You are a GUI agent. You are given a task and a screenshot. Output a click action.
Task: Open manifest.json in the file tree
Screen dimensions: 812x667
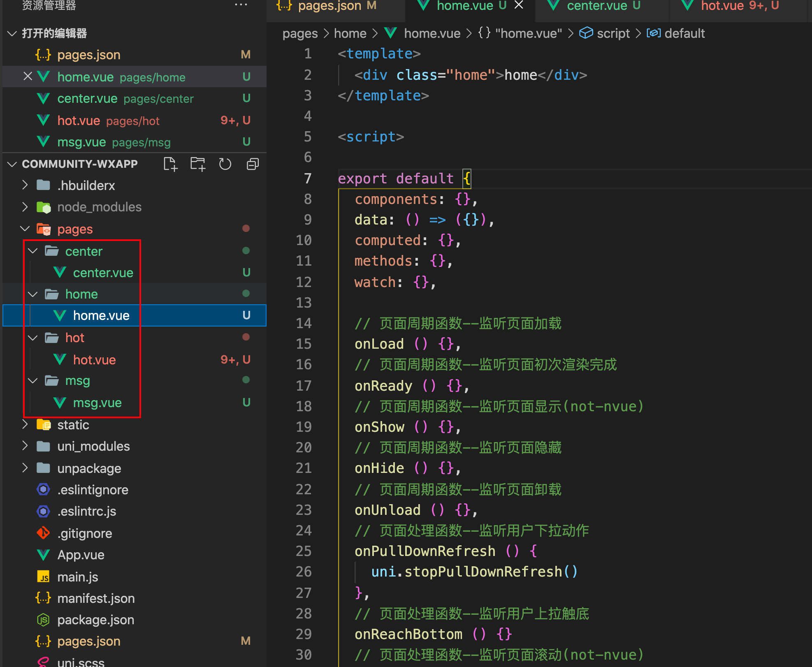pos(95,598)
